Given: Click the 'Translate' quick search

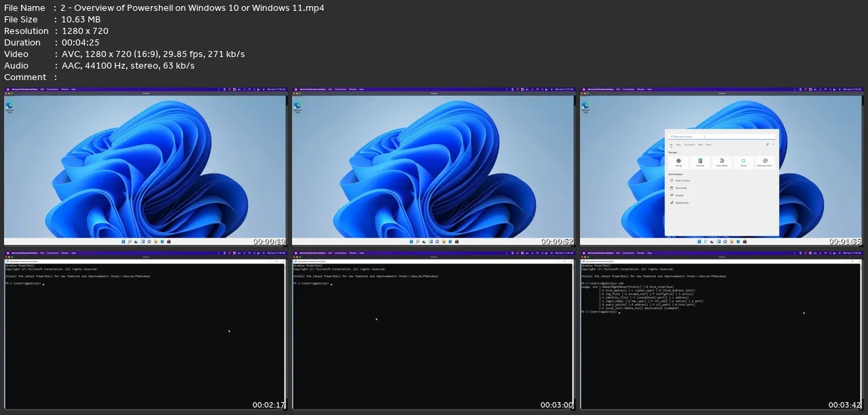Looking at the screenshot, I should pos(677,195).
